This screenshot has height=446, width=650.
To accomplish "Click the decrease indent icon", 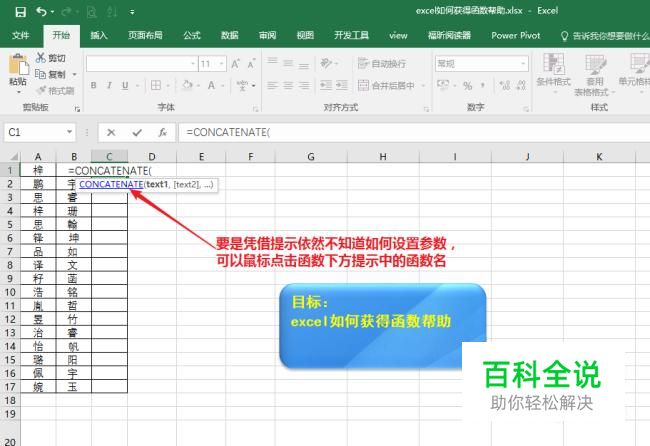I will 326,85.
